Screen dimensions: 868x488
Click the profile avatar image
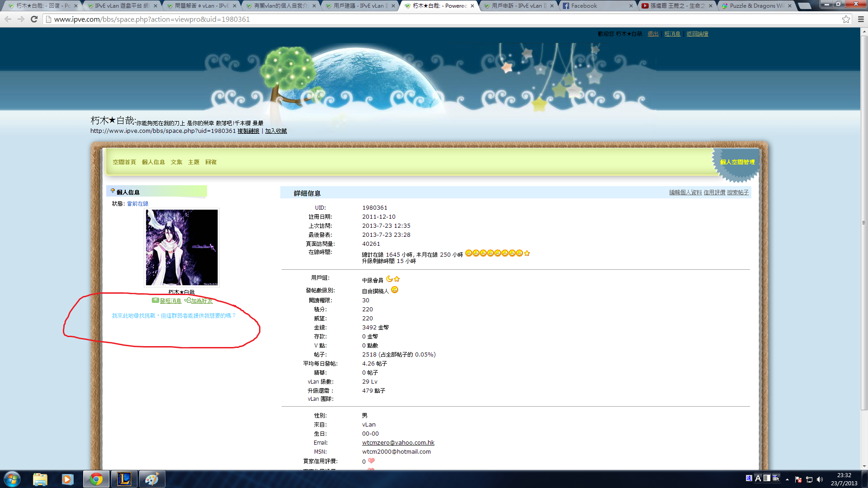(181, 247)
